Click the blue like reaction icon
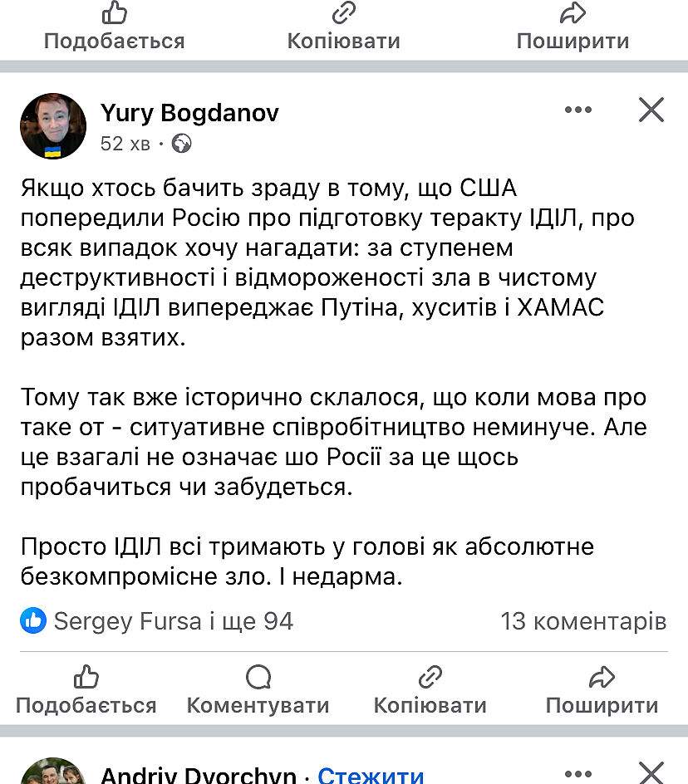The height and width of the screenshot is (784, 688). point(33,620)
